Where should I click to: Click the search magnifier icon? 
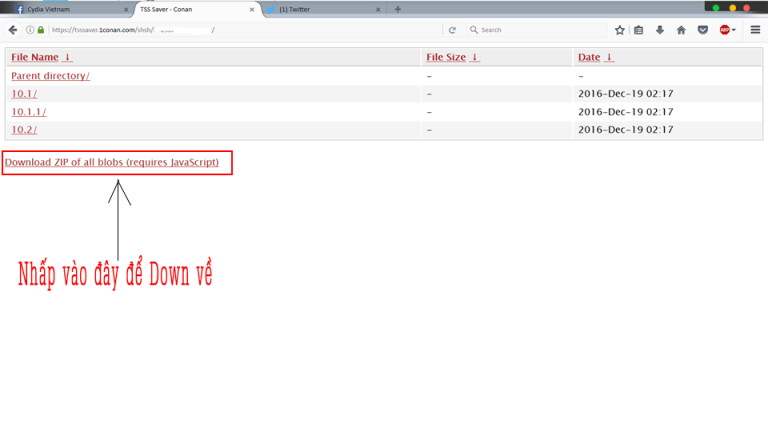point(474,30)
